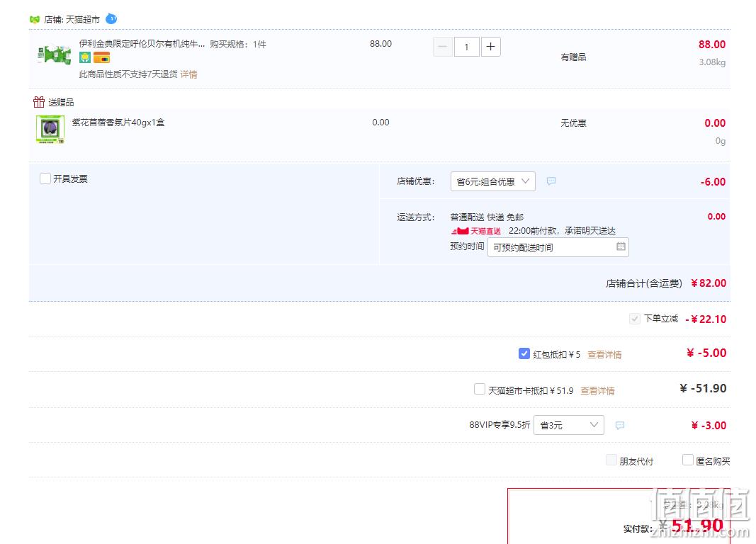Click the 可预约配送时间 delivery time field
The image size is (756, 544).
[x=558, y=247]
